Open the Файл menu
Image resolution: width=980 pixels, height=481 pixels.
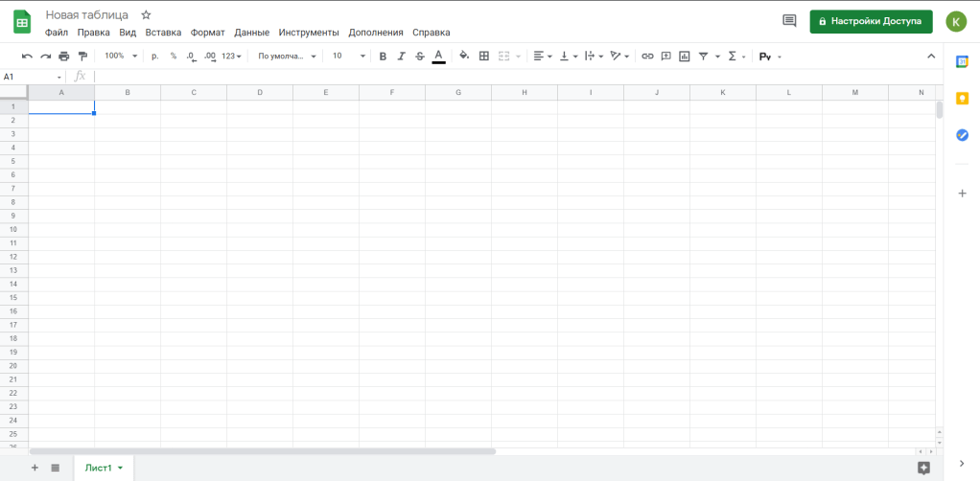tap(56, 33)
